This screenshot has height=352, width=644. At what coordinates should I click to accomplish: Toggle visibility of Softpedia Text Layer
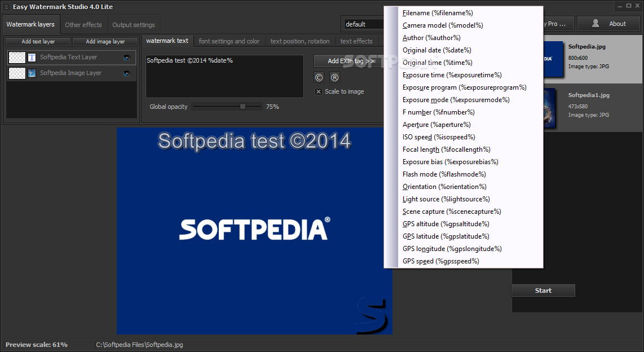coord(126,58)
